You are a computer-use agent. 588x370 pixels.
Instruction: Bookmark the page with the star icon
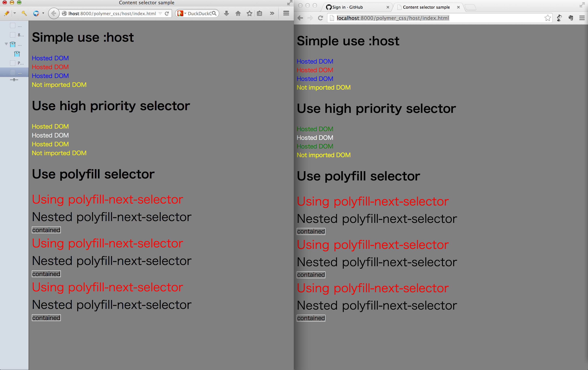pyautogui.click(x=249, y=13)
